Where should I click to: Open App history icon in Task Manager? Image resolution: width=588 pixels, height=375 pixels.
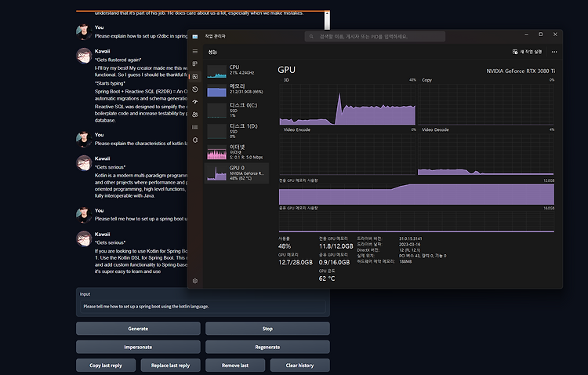pyautogui.click(x=195, y=89)
